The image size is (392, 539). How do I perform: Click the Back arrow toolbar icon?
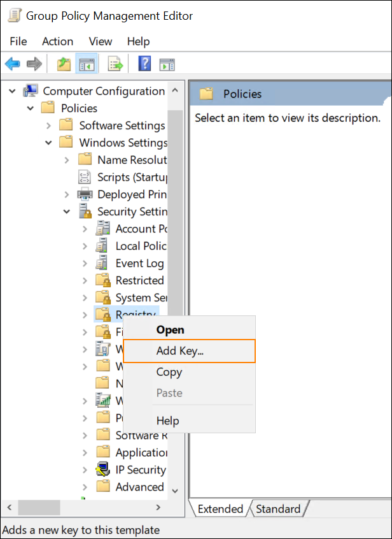(x=13, y=64)
